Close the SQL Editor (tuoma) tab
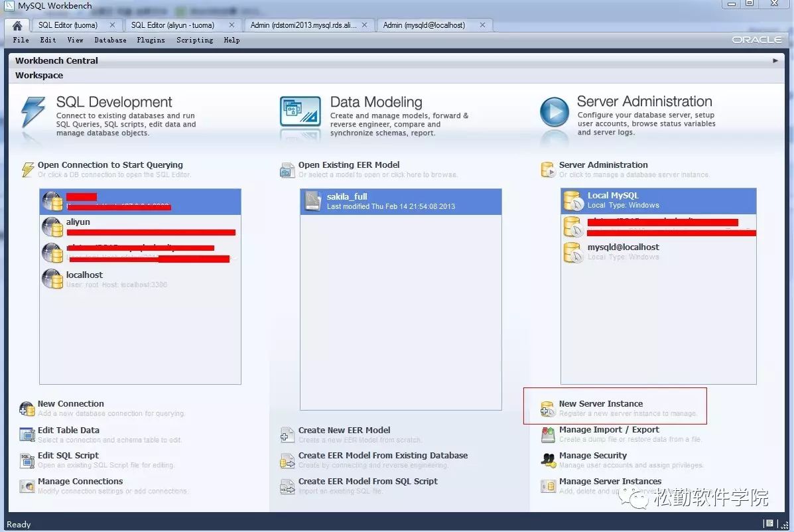 tap(112, 25)
